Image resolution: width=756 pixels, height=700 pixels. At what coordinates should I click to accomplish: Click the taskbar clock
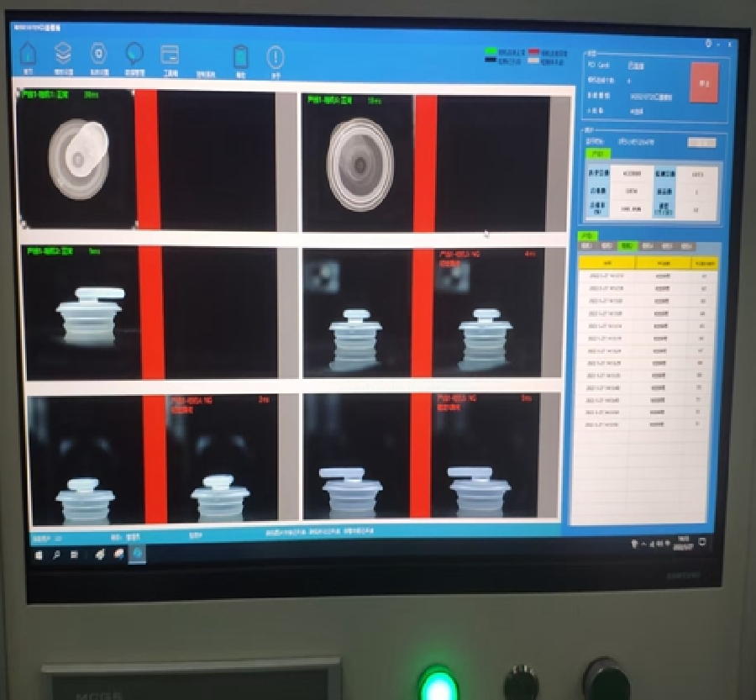[685, 542]
